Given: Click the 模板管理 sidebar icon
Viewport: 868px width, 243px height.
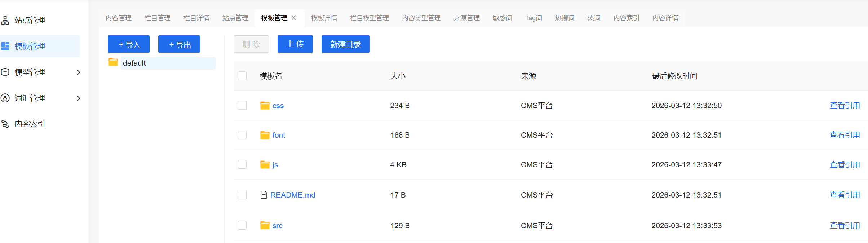Looking at the screenshot, I should 5,46.
